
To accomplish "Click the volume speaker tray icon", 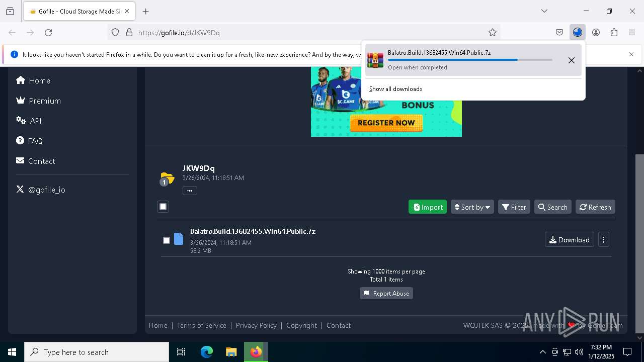I will (x=579, y=352).
